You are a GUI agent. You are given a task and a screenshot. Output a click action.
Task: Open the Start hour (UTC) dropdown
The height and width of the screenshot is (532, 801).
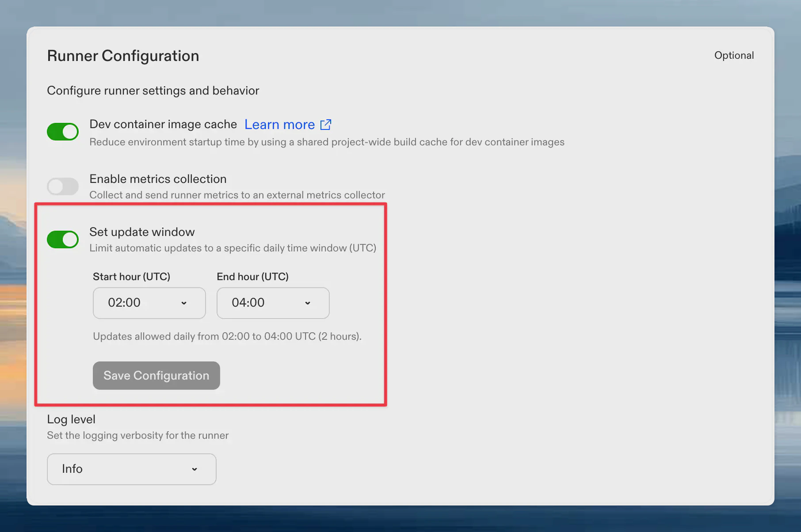[x=149, y=303]
